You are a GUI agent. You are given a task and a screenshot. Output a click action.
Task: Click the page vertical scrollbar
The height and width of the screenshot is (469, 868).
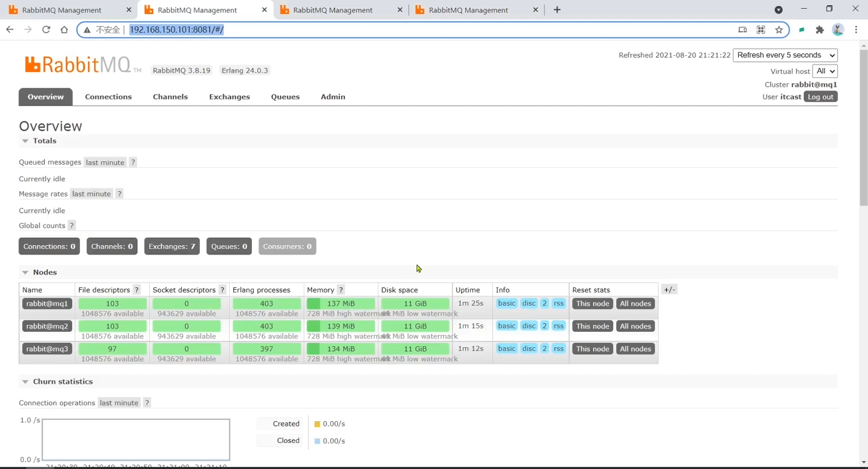pyautogui.click(x=863, y=127)
